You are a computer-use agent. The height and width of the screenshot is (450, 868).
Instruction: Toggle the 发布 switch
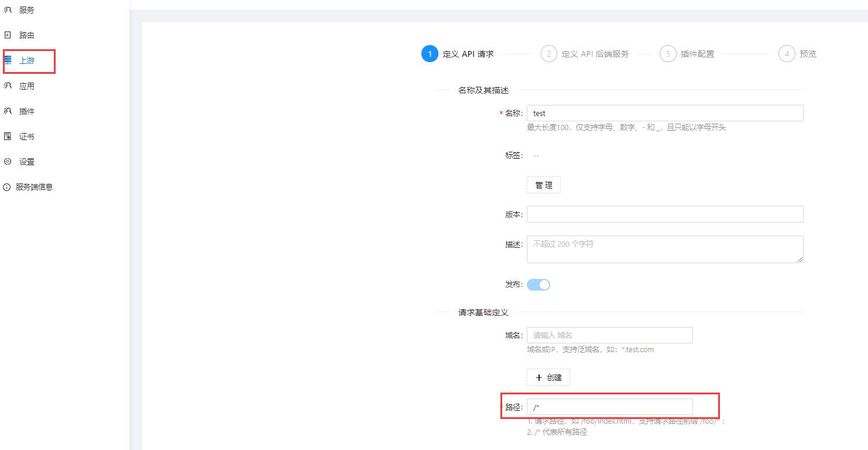coord(538,285)
